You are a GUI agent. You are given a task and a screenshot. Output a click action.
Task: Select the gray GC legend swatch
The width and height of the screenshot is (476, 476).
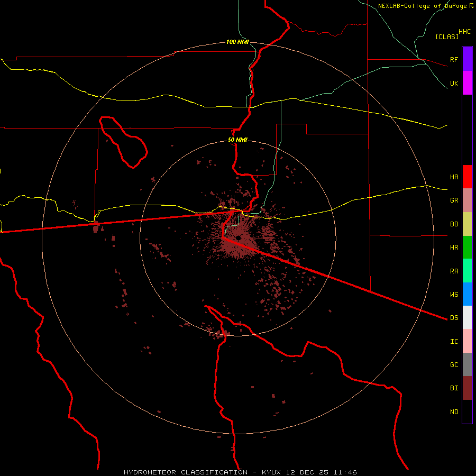[467, 364]
